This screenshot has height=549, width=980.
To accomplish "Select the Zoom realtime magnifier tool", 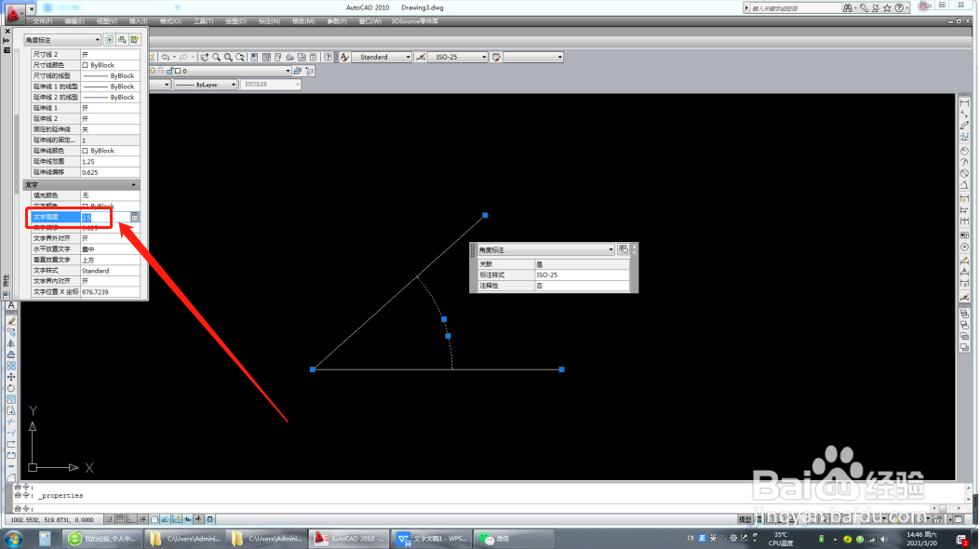I will coord(216,57).
